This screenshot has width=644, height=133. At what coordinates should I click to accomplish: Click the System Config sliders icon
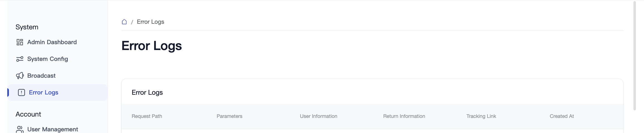point(20,59)
